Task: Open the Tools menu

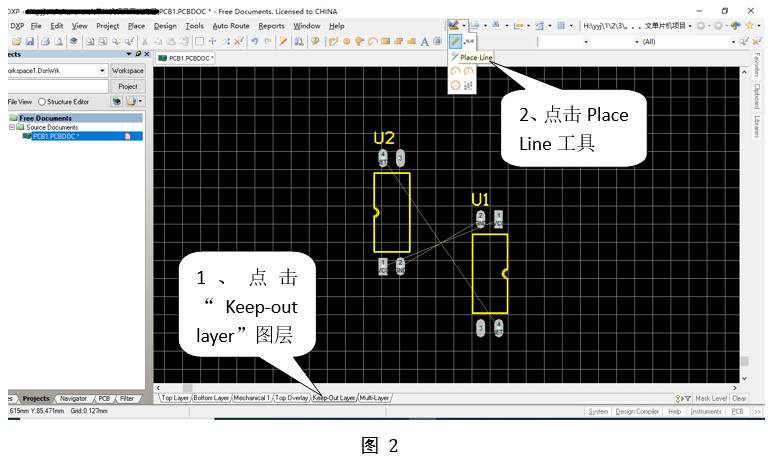Action: (x=194, y=26)
